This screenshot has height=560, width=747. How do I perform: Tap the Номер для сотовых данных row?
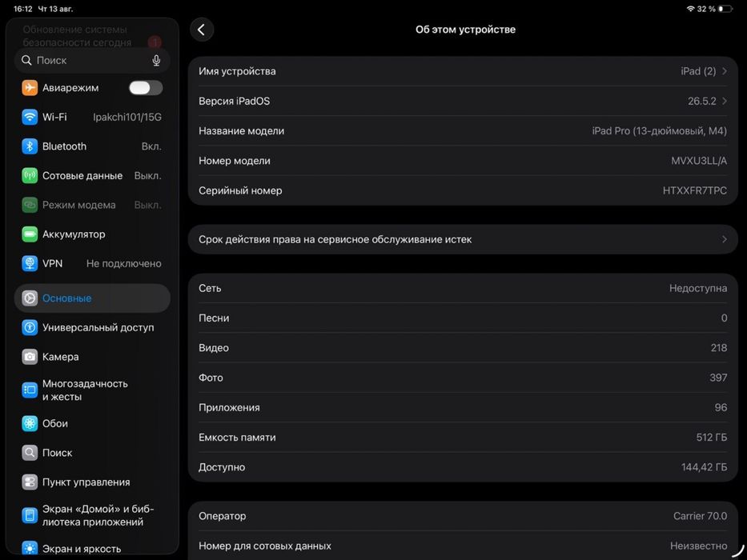point(463,546)
